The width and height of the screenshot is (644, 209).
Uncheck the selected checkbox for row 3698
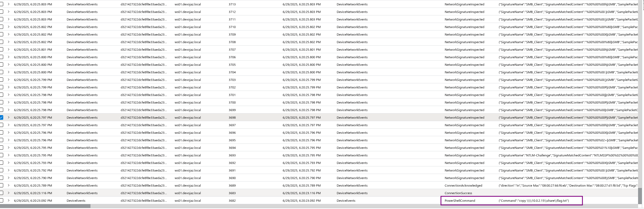[1, 118]
